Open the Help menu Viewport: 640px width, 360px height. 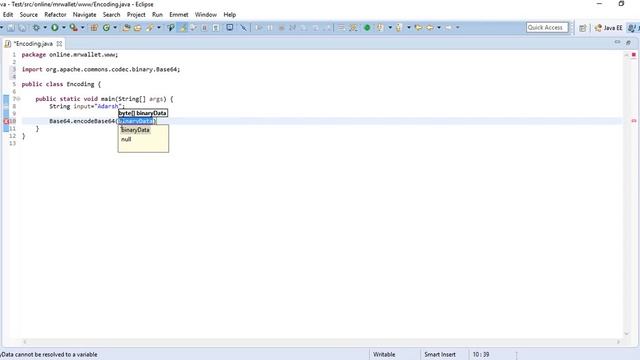(229, 15)
